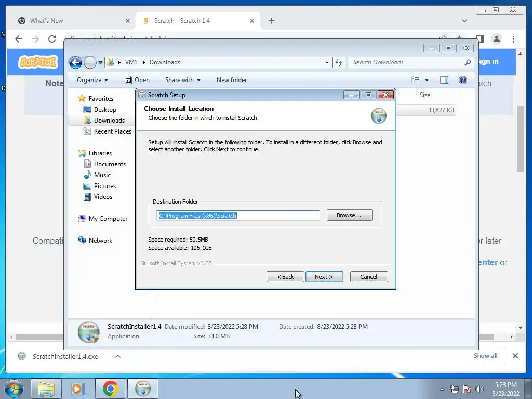Open Windows Explorer from the taskbar
Screen dimensions: 532x399
[x=46, y=389]
